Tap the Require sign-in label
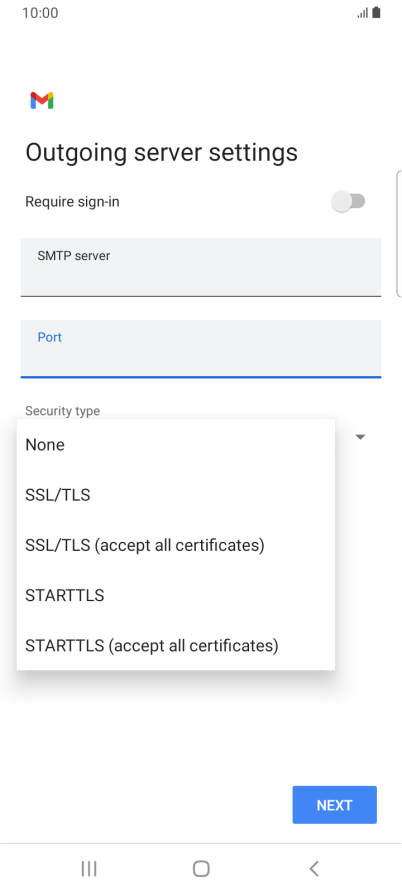The image size is (402, 893). click(72, 202)
